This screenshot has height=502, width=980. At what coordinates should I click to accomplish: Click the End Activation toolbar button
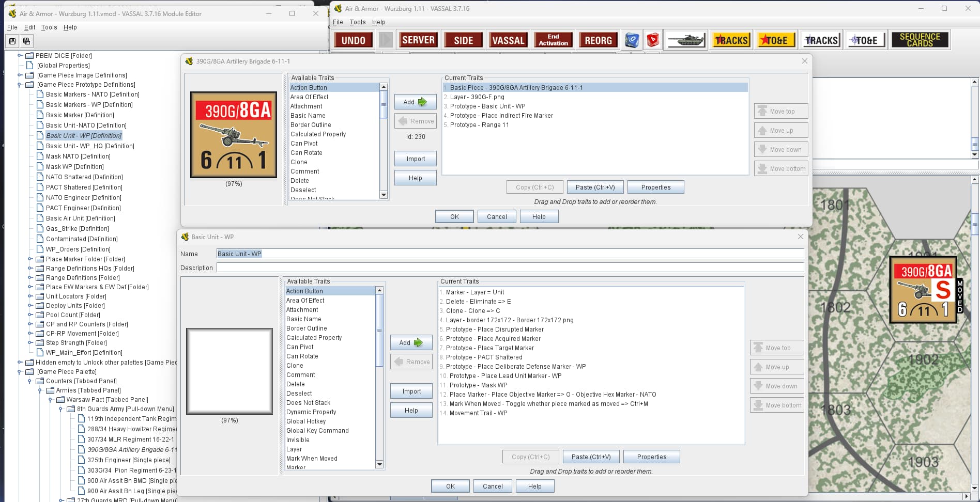[x=553, y=40]
